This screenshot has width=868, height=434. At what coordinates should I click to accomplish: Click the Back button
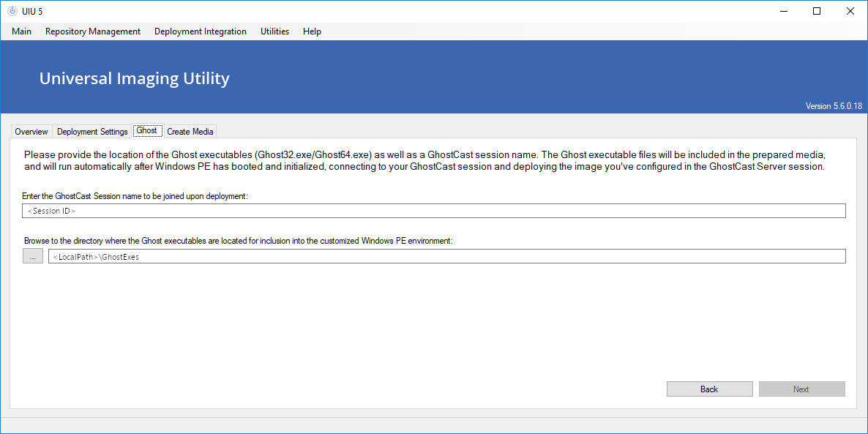pyautogui.click(x=709, y=389)
